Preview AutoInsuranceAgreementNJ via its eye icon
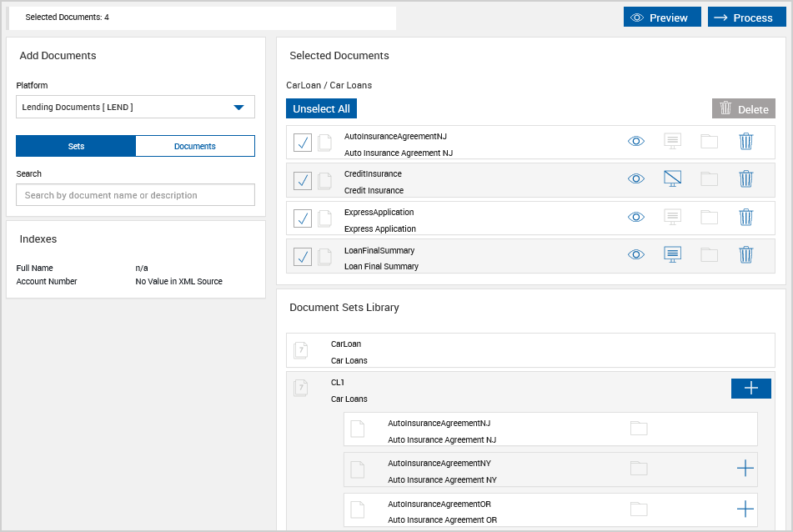The width and height of the screenshot is (793, 532). click(x=635, y=141)
